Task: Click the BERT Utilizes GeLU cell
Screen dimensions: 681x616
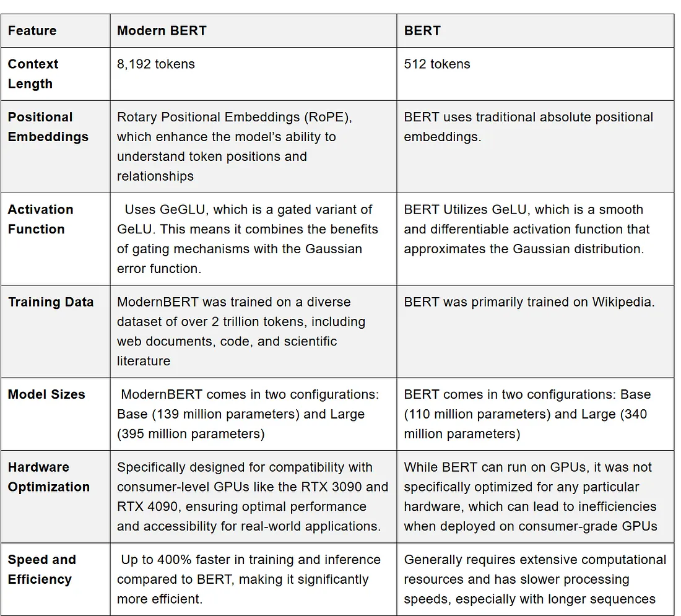Action: tap(535, 240)
